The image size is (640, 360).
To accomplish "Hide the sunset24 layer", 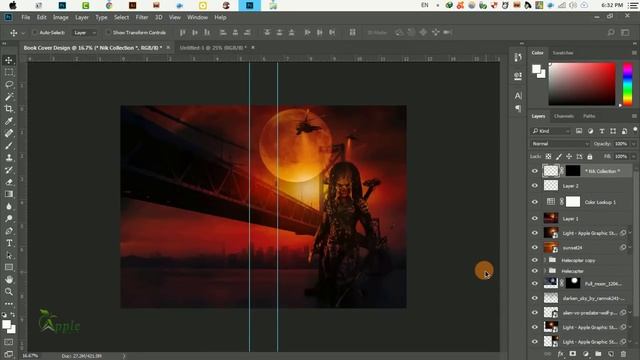I will (535, 247).
